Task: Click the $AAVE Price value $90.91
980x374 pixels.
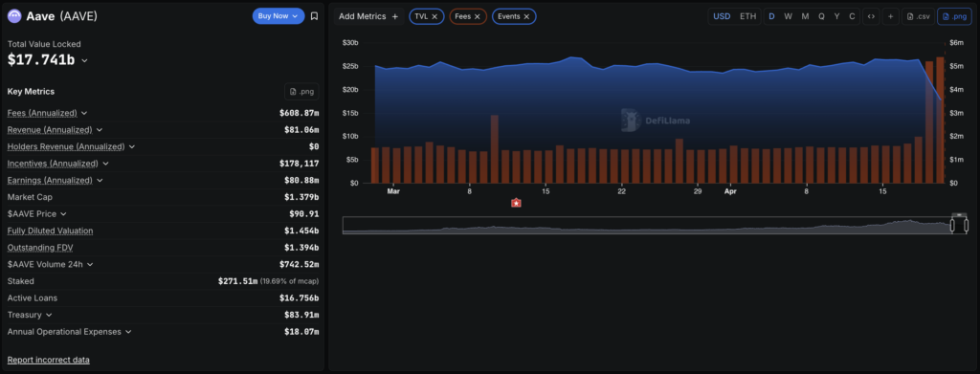Action: click(x=303, y=214)
